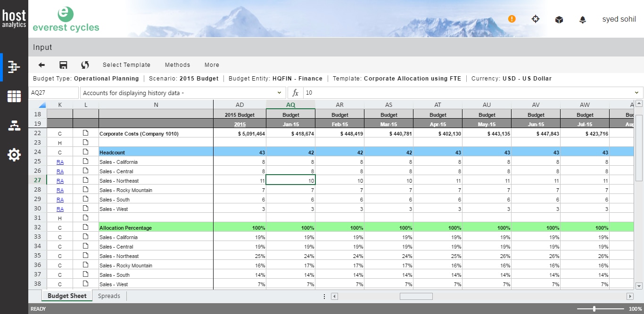
Task: Open the Select Template menu
Action: [126, 65]
